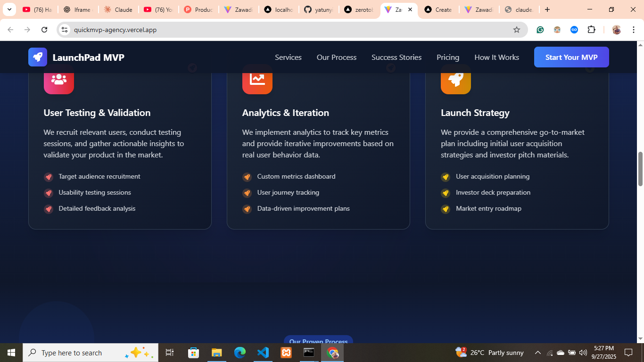Open the weather widget showing 26°C Partly sunny

click(x=489, y=353)
